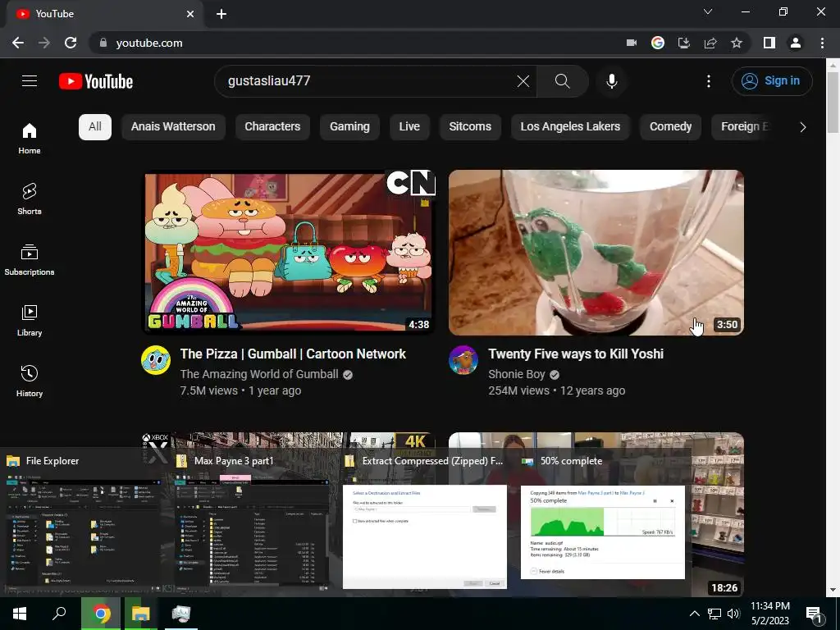Select the Gaming chip
This screenshot has height=630, width=840.
349,127
